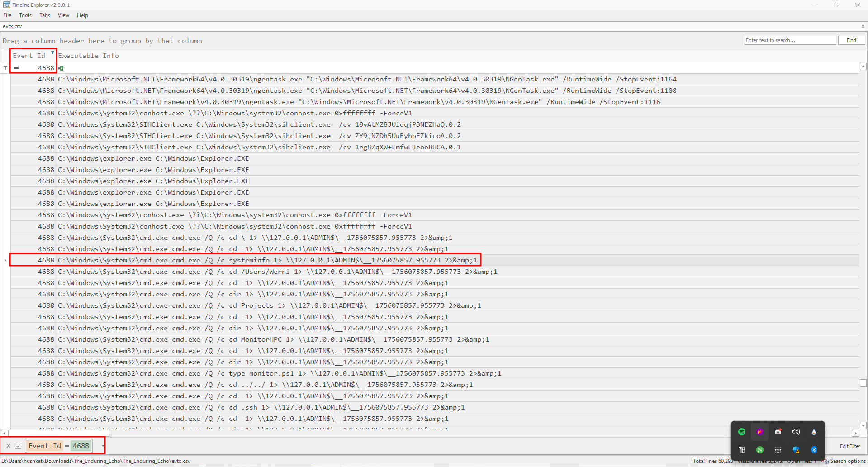This screenshot has height=467, width=868.
Task: Click the Spotify tray icon
Action: [742, 432]
